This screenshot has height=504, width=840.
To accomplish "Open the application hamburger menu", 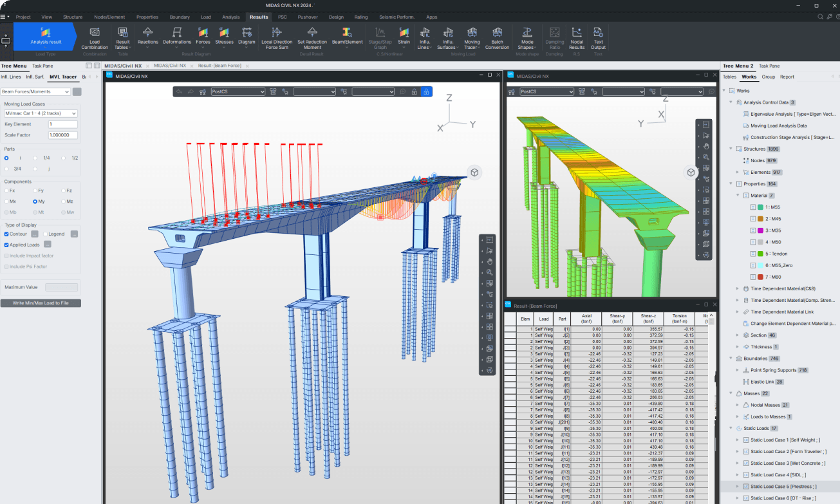I will 5,17.
